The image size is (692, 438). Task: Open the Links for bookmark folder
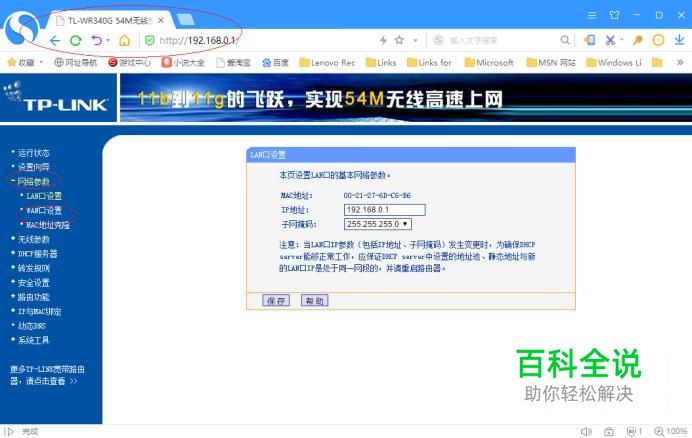click(x=429, y=63)
